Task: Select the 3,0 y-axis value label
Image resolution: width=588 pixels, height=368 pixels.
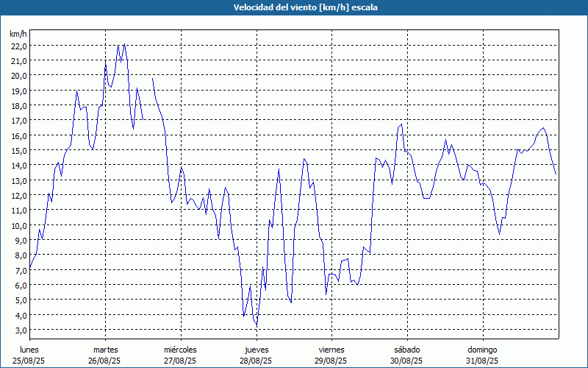Action: point(18,330)
